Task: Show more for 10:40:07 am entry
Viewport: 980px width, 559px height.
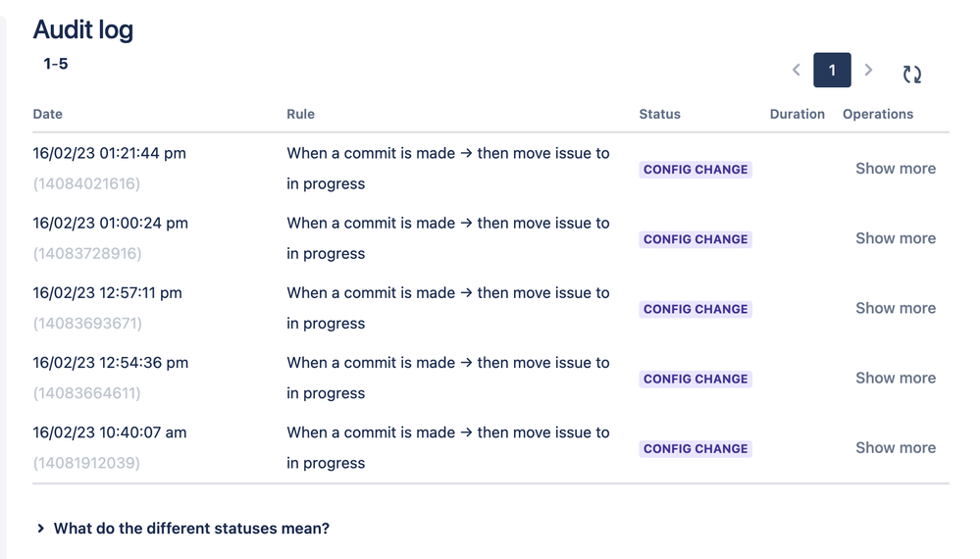Action: click(895, 448)
